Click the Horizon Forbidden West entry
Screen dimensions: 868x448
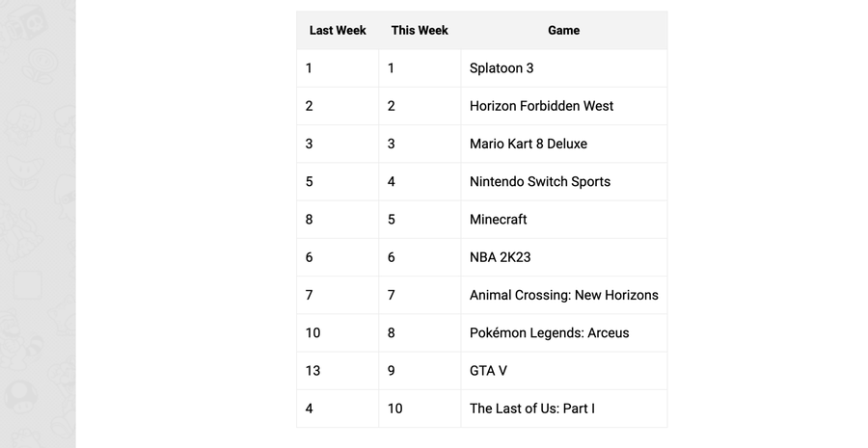tap(541, 106)
